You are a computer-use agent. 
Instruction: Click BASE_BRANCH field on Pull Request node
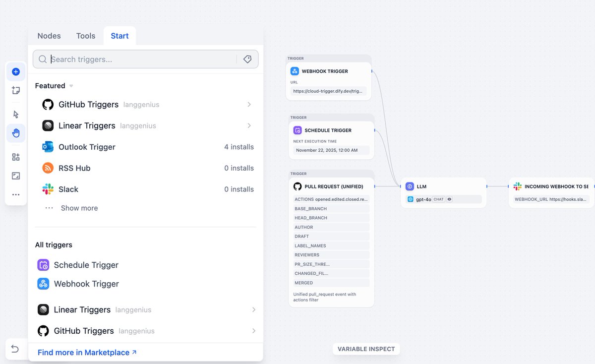(x=331, y=209)
